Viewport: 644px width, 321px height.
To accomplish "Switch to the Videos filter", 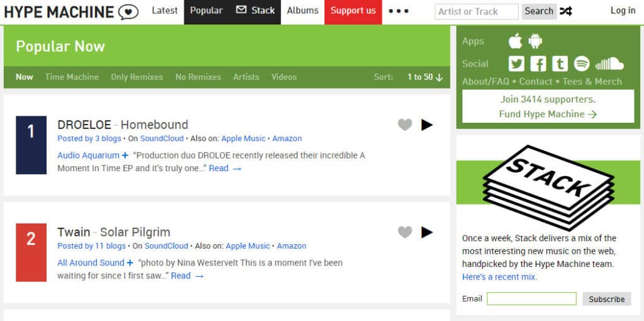I will point(284,77).
